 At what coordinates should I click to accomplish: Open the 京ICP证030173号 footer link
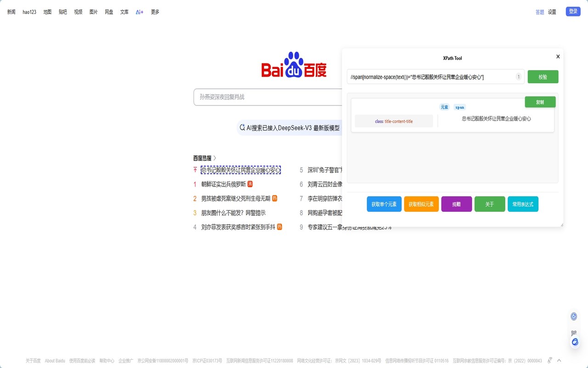click(207, 361)
